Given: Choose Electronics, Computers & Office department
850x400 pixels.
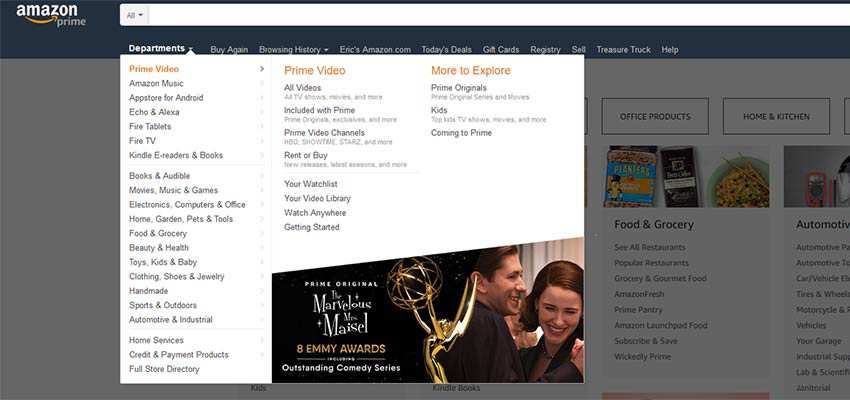Looking at the screenshot, I should point(187,205).
